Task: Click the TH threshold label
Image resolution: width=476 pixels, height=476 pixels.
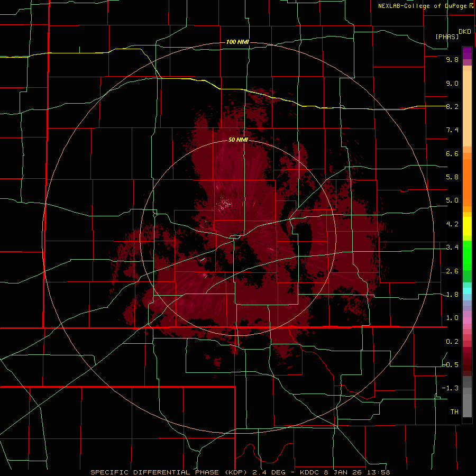Action: [x=454, y=412]
